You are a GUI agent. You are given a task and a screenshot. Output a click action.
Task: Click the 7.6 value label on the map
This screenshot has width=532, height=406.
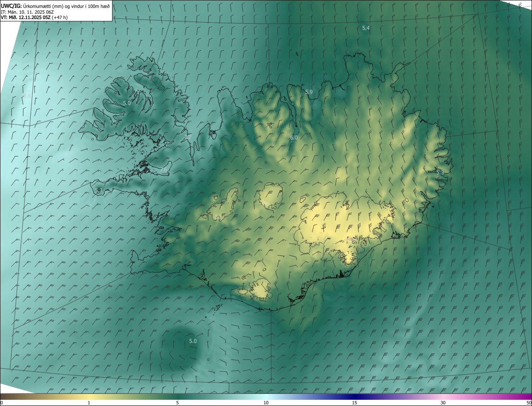click(x=163, y=170)
